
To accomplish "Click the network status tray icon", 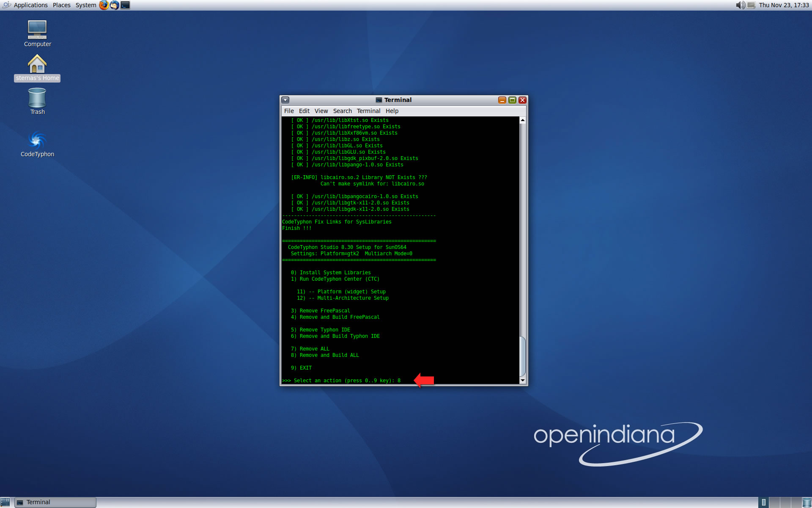I will 751,5.
